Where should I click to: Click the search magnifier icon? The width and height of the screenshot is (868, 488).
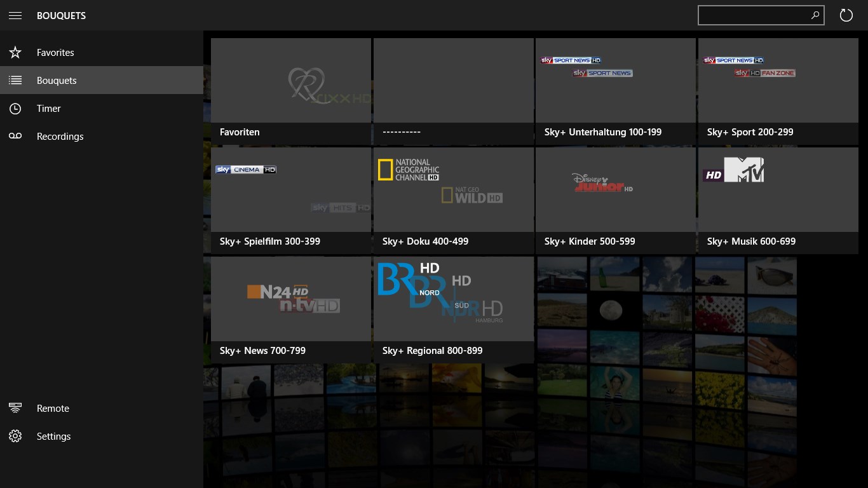(x=815, y=15)
